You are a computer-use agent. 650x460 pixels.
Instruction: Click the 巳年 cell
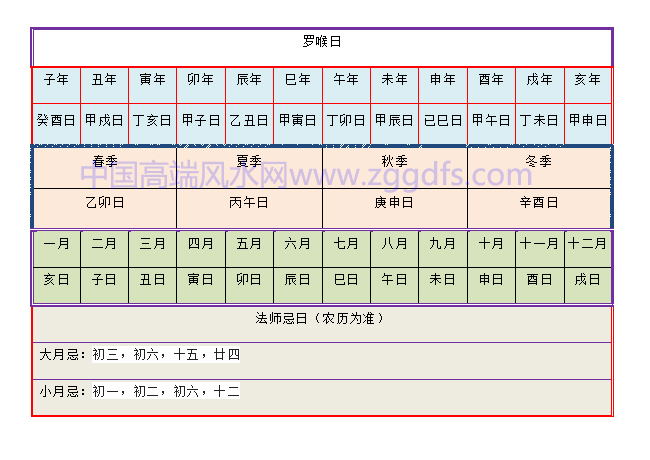(x=298, y=85)
